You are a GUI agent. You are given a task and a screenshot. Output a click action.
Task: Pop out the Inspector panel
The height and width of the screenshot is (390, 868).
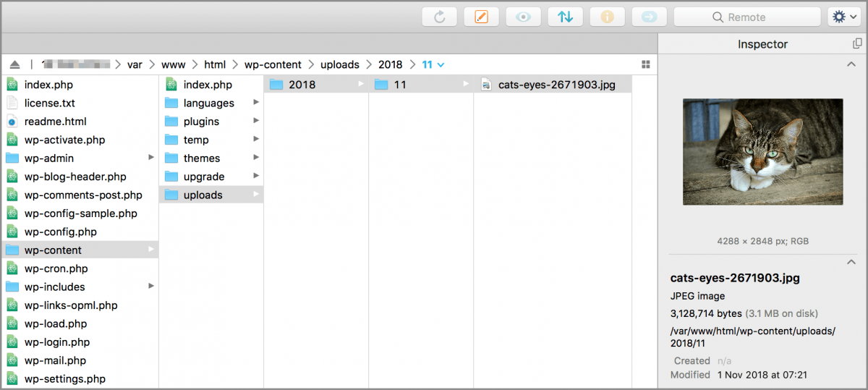[x=857, y=44]
